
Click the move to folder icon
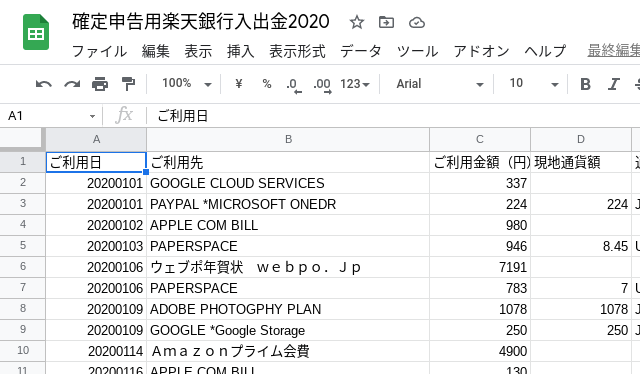(x=386, y=22)
